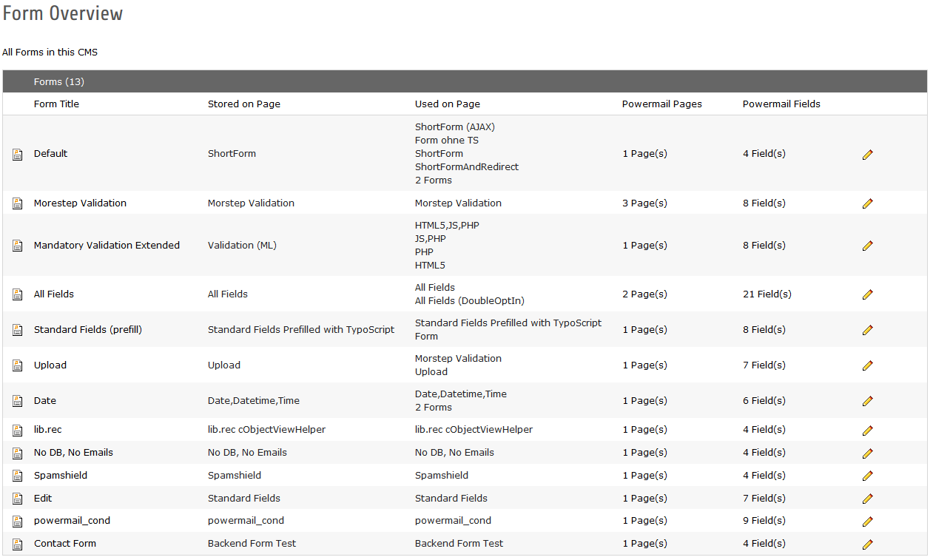Edit the Morestep Validation form via pencil

(868, 203)
